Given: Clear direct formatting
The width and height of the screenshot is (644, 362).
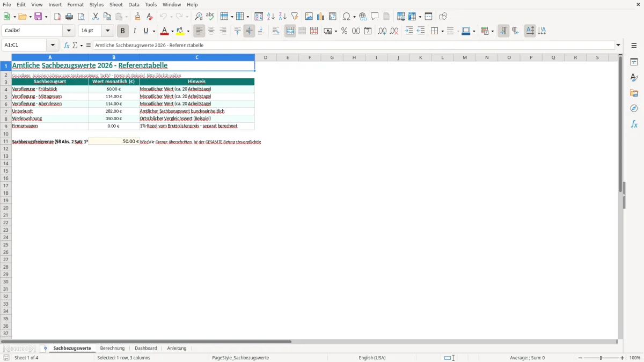Looking at the screenshot, I should point(150,17).
